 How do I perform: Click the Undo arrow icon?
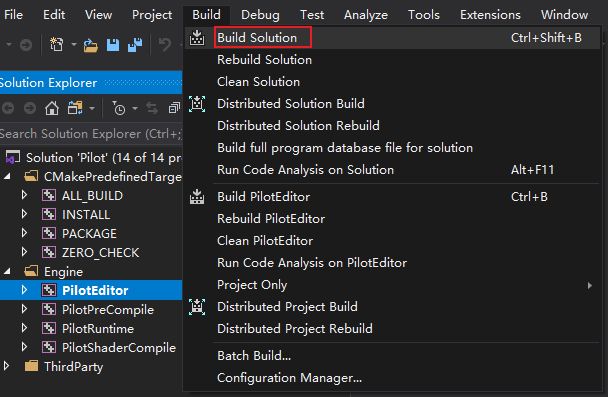click(165, 45)
